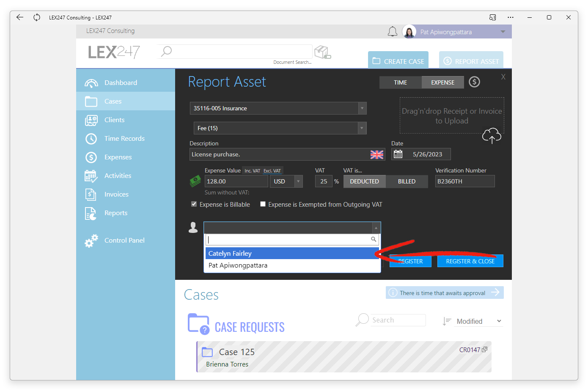Open the Dashboard gauge icon in sidebar

tap(91, 83)
